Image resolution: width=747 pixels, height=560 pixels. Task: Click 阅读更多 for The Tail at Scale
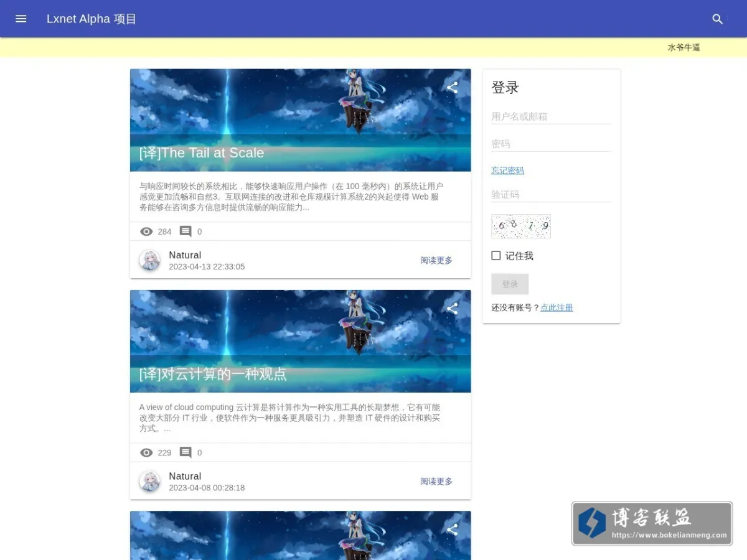pos(436,260)
